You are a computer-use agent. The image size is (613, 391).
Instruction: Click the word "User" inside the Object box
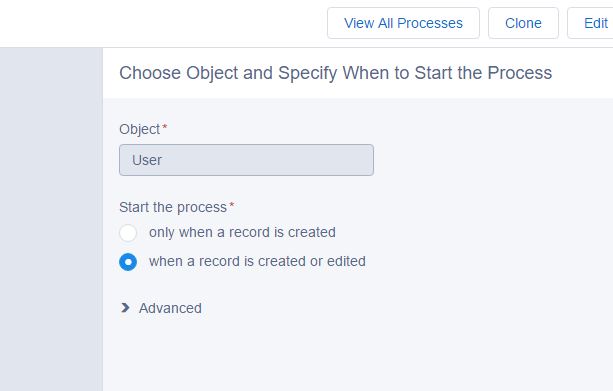147,160
